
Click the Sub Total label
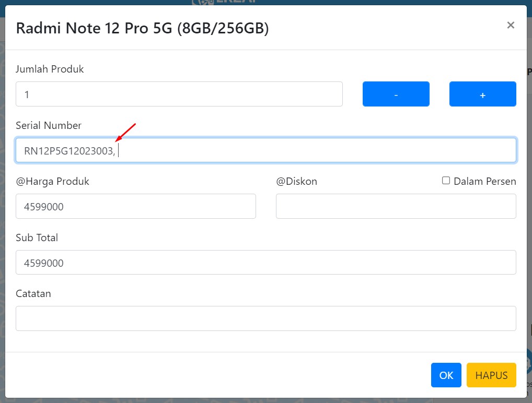[37, 238]
